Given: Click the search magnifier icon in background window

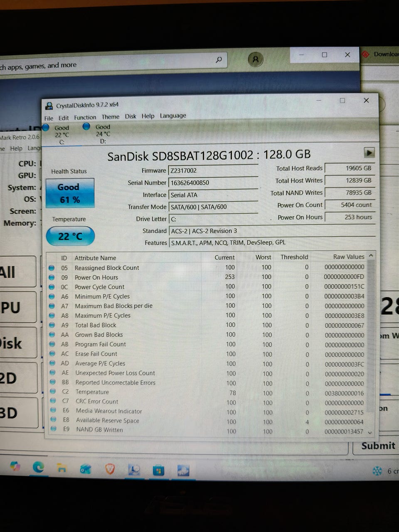Looking at the screenshot, I should (x=219, y=60).
